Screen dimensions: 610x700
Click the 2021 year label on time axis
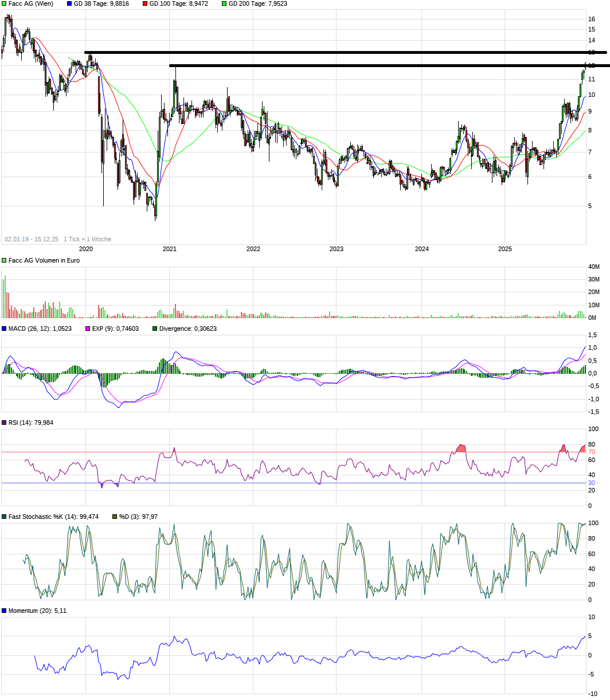[169, 249]
